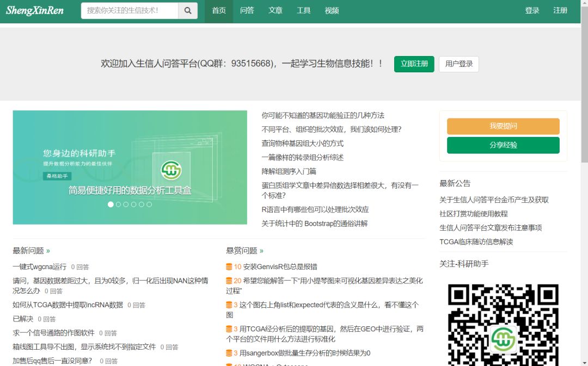This screenshot has width=588, height=366.
Task: Expand 最新问题 via its » arrow
Action: (48, 251)
